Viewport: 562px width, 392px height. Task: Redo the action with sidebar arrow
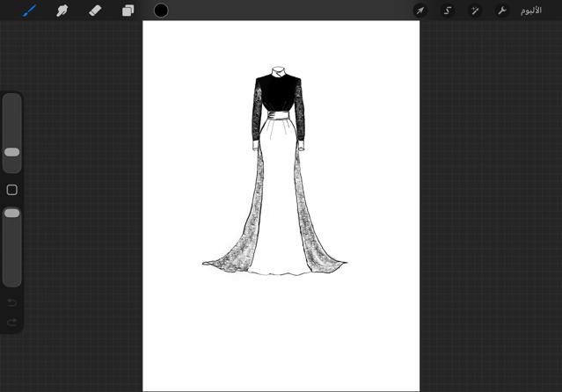click(12, 323)
